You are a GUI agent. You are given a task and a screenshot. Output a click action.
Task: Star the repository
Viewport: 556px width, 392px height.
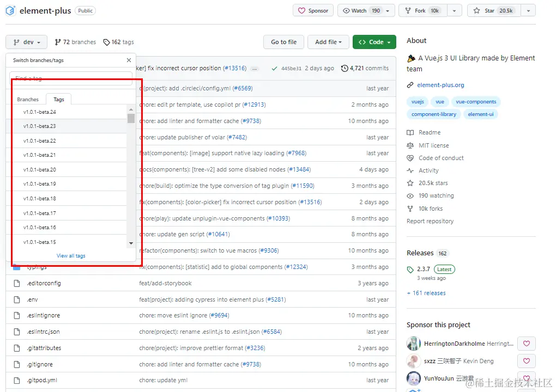click(494, 11)
